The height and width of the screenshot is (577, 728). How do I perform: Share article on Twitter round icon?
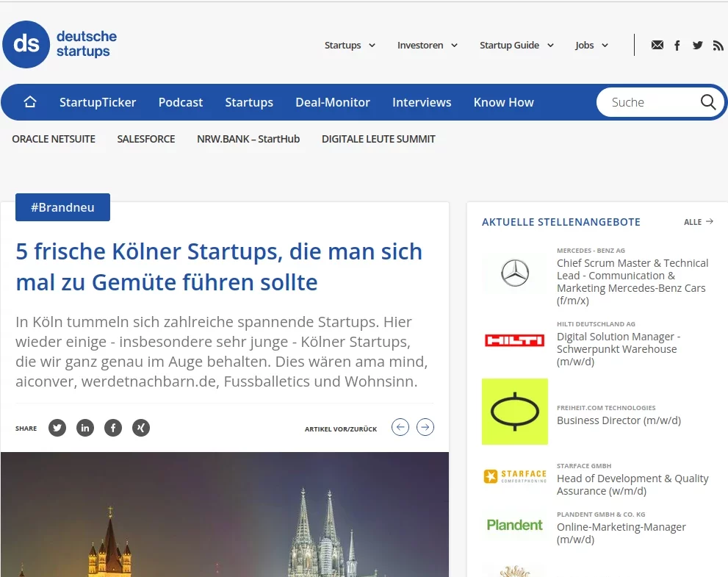point(57,428)
